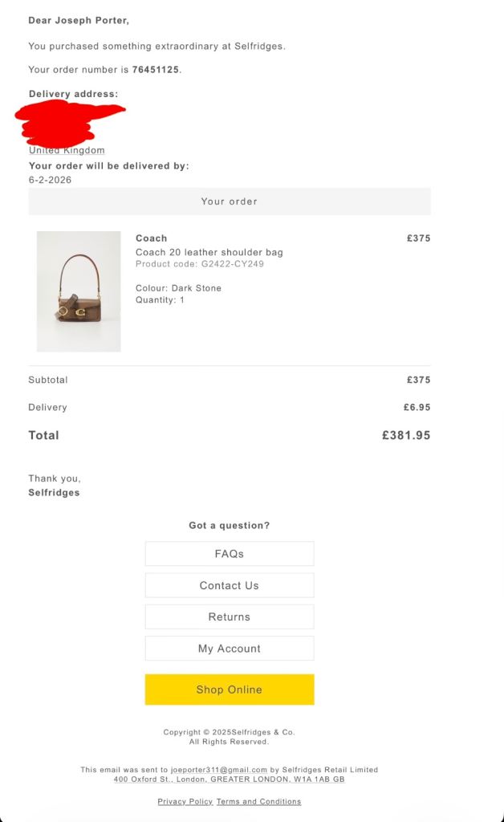Open the Terms and Conditions link

258,801
